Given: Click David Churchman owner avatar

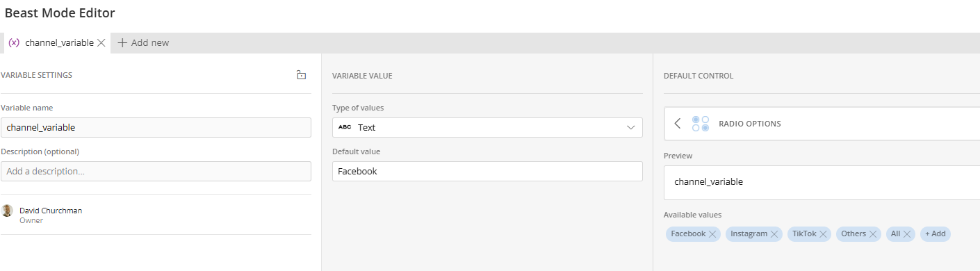Looking at the screenshot, I should pos(8,211).
